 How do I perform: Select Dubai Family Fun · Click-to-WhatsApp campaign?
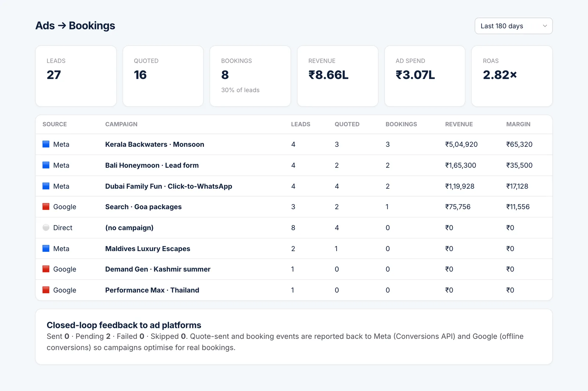pos(169,186)
